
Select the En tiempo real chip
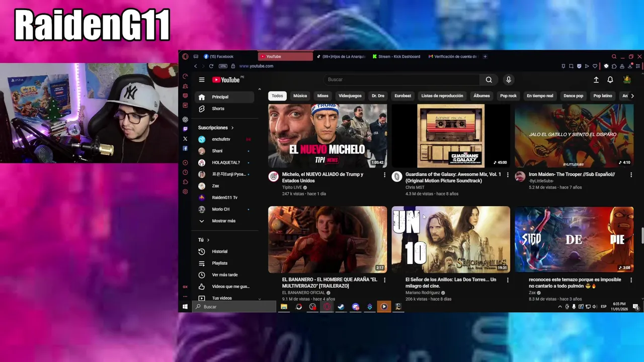[x=540, y=96]
